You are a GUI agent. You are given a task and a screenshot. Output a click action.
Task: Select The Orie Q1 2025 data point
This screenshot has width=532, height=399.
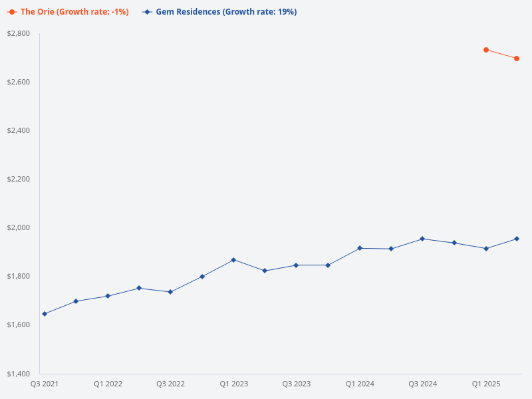click(486, 50)
